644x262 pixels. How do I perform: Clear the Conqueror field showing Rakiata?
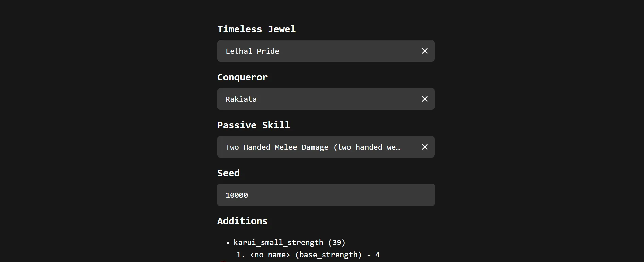(x=424, y=99)
